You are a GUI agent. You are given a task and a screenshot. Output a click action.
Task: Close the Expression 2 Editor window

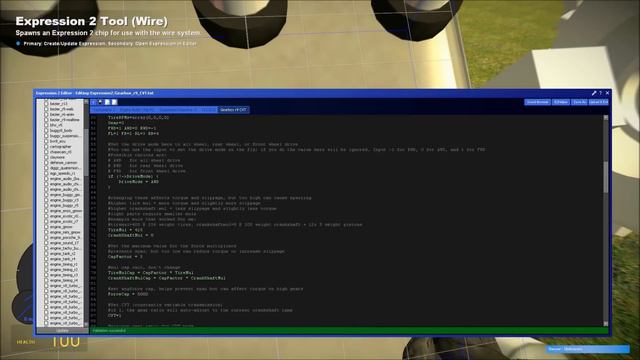(x=607, y=93)
